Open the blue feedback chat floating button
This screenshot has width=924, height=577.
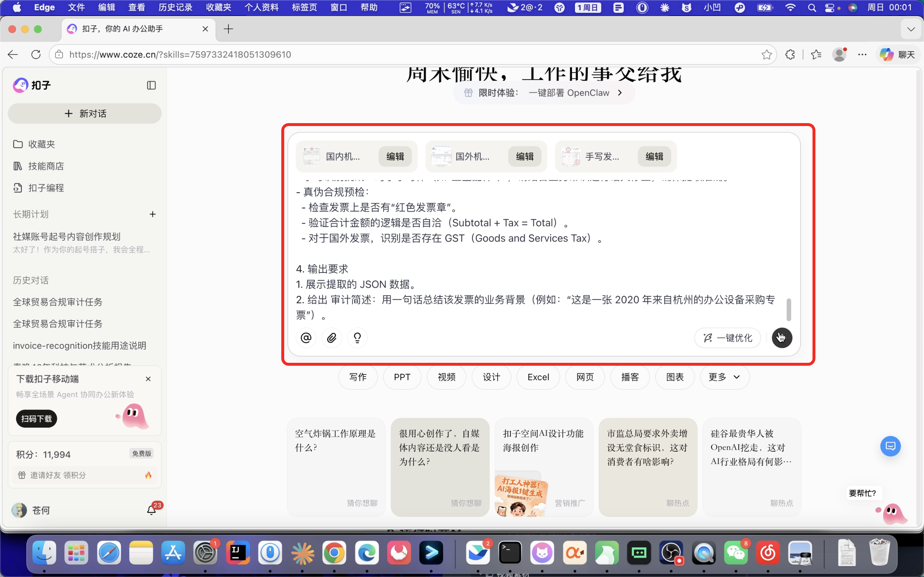coord(890,446)
